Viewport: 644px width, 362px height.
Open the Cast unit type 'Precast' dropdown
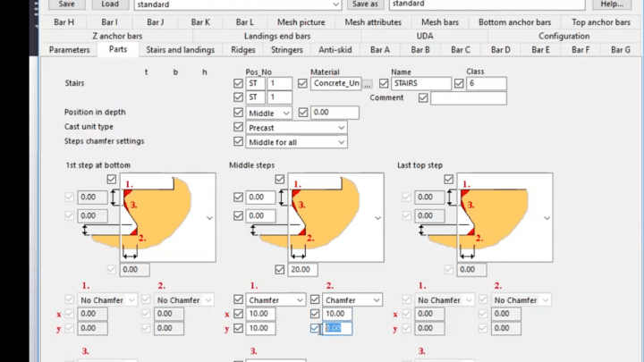coord(297,128)
